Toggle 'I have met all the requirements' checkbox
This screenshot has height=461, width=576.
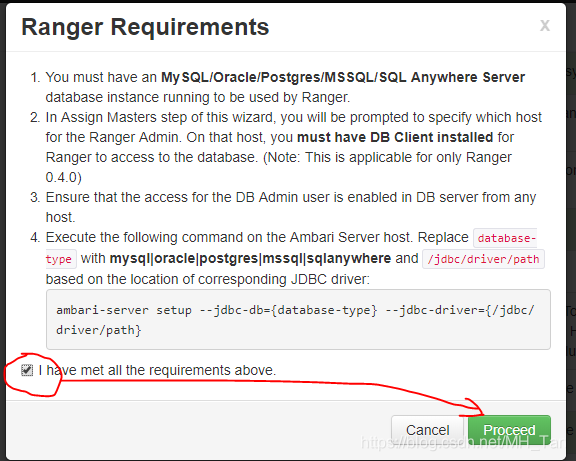[27, 370]
